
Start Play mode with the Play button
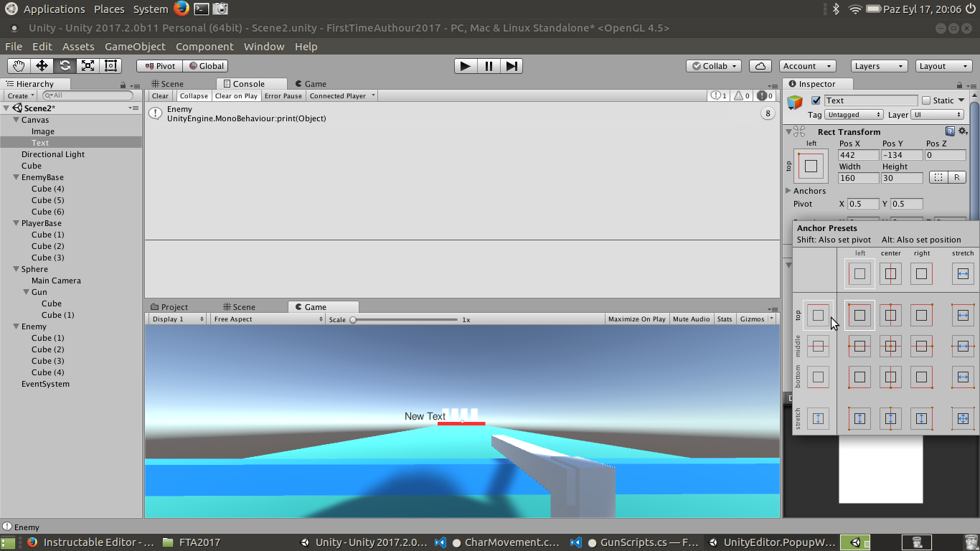(x=466, y=66)
